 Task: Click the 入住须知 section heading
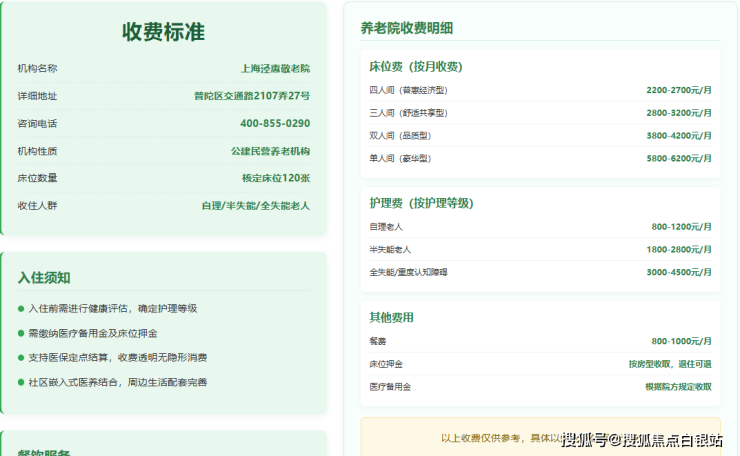point(44,278)
